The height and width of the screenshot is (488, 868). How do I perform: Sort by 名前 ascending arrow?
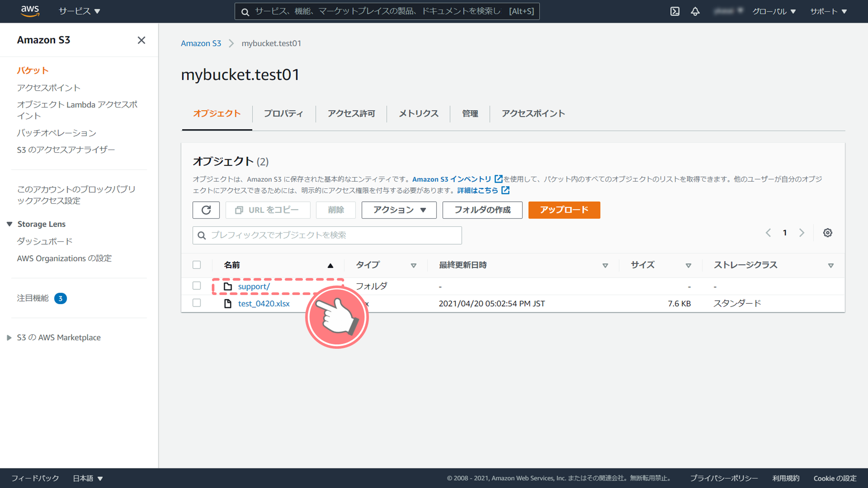(x=330, y=265)
